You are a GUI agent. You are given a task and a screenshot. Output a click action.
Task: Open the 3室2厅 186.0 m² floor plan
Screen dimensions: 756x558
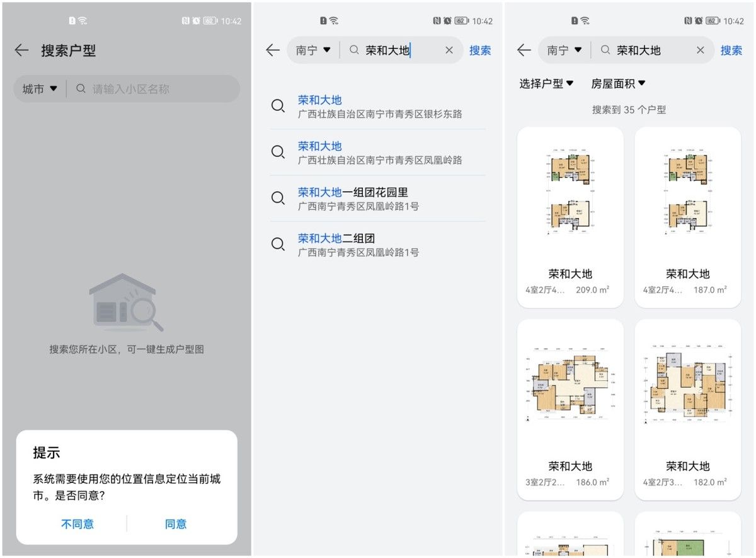(570, 410)
